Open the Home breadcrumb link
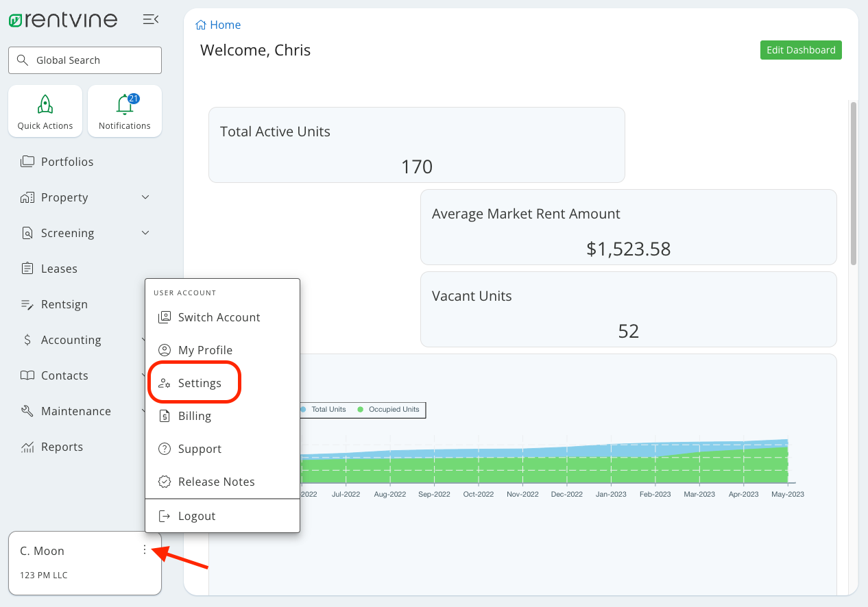This screenshot has width=868, height=607. (218, 25)
